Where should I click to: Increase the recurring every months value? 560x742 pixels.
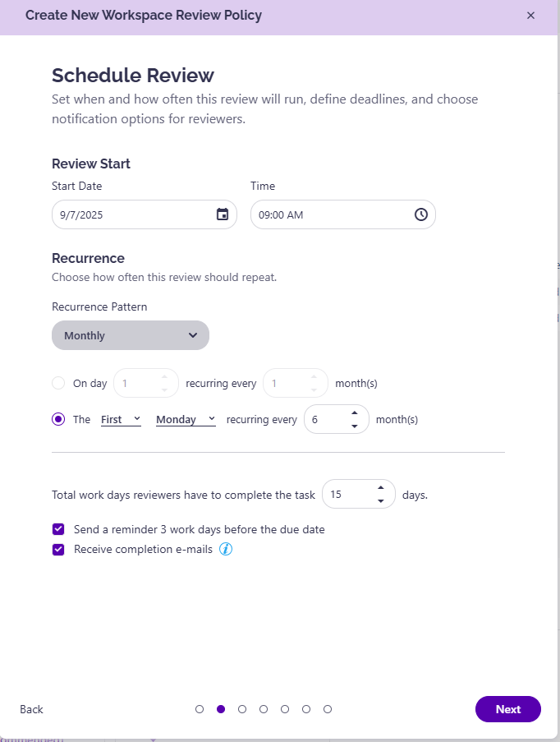tap(354, 412)
